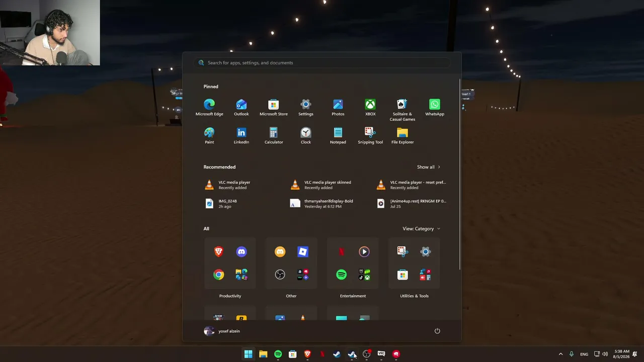The image size is (644, 362).
Task: Open the pinned XBOX app
Action: [370, 108]
